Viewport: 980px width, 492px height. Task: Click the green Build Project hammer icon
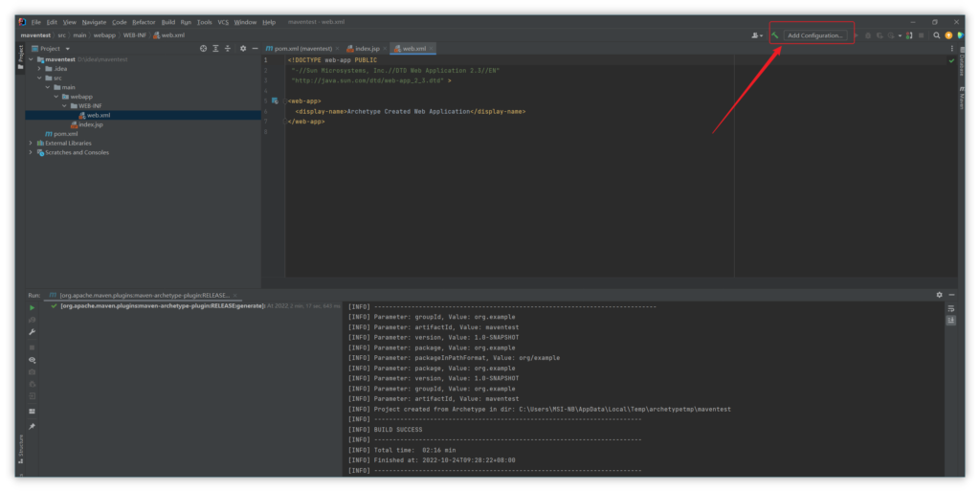[x=775, y=35]
